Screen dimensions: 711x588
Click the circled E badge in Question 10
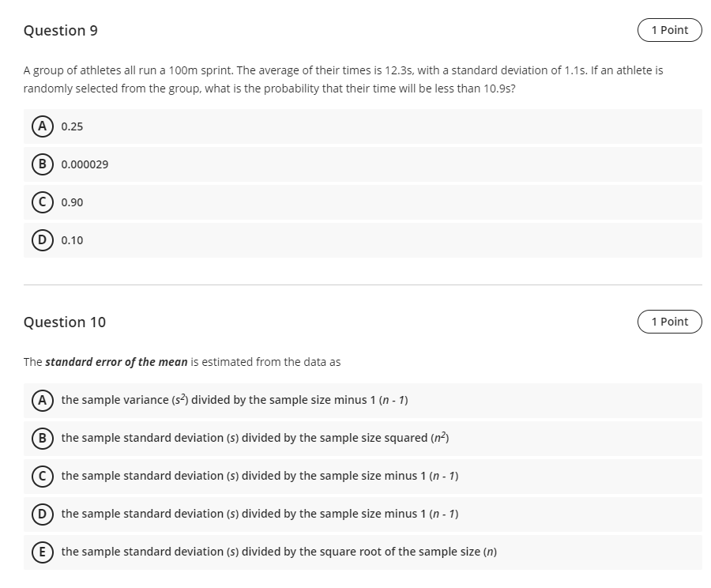coord(42,552)
